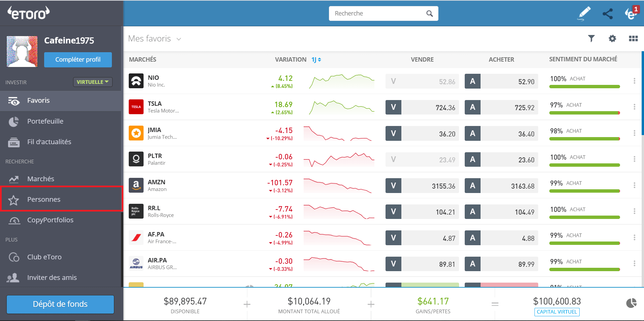The image size is (644, 321).
Task: Click the magnifier icon in the search bar
Action: coord(429,13)
